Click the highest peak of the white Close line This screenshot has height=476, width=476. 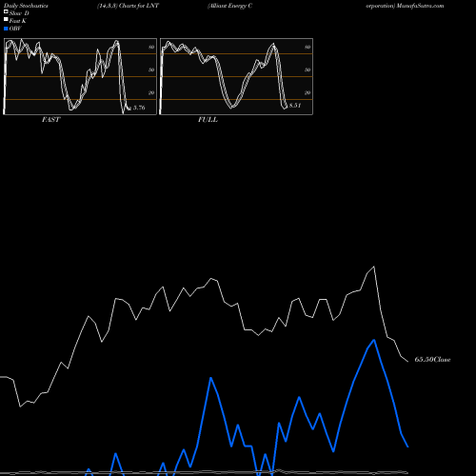374,267
